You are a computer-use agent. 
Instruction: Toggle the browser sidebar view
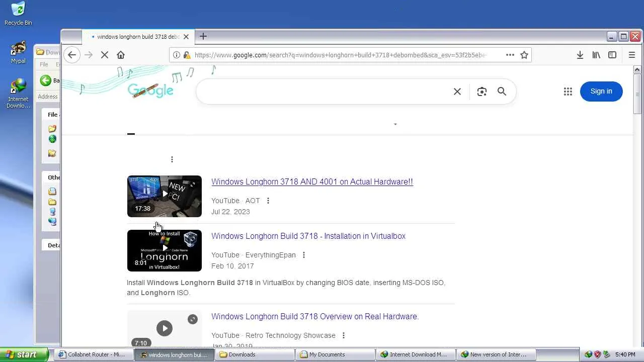[x=612, y=55]
